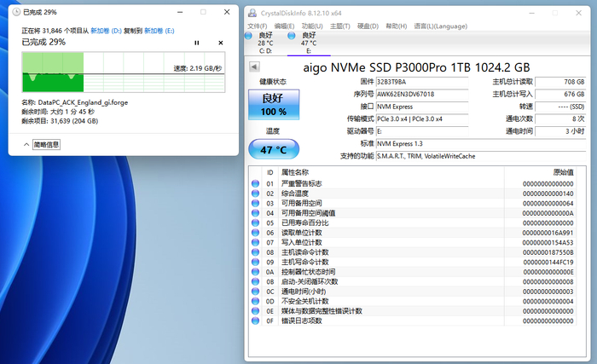Click the 708 GB host reads value
This screenshot has width=597, height=364.
(x=560, y=82)
